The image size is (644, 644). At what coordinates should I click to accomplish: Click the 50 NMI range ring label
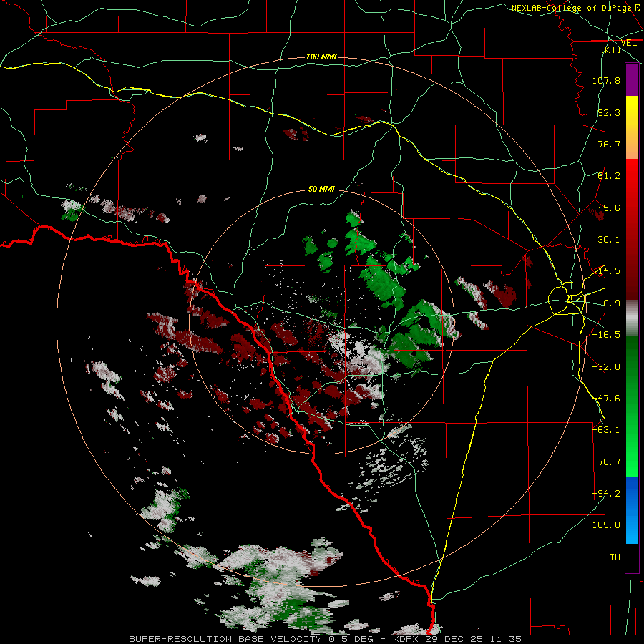321,189
